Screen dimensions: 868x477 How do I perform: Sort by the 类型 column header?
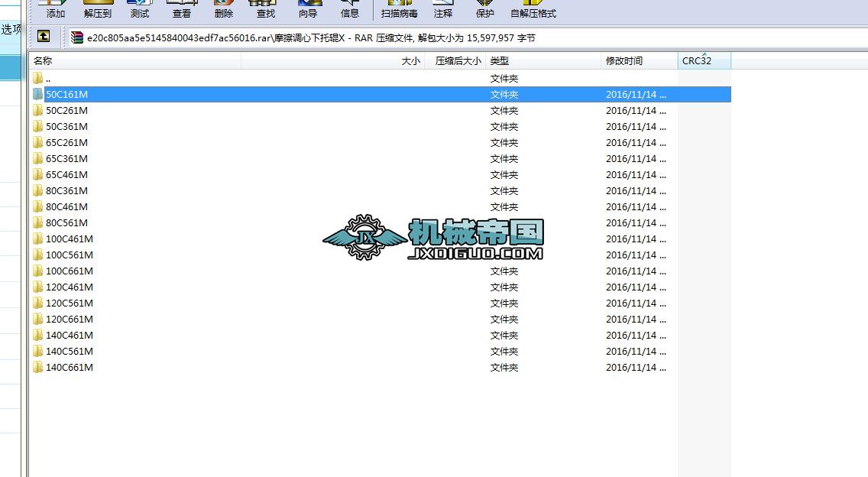543,61
